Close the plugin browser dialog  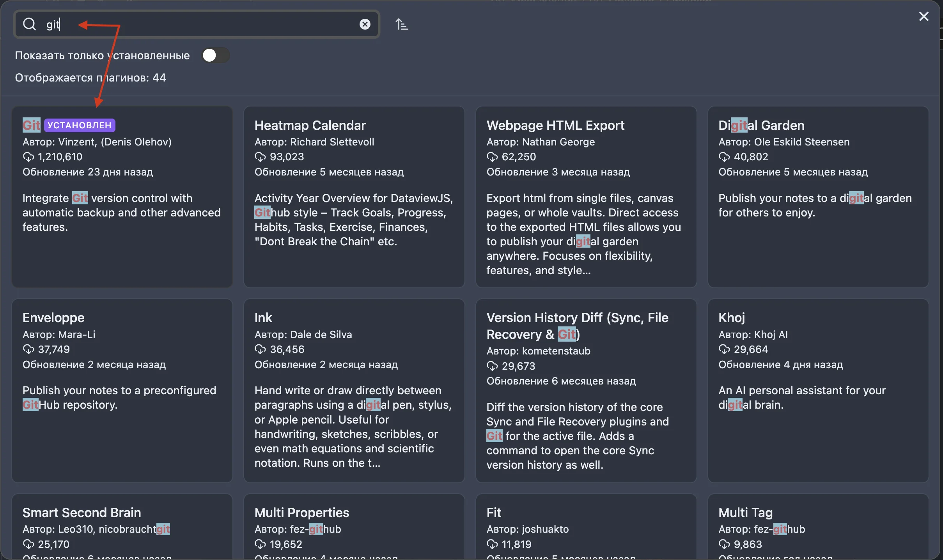point(924,16)
